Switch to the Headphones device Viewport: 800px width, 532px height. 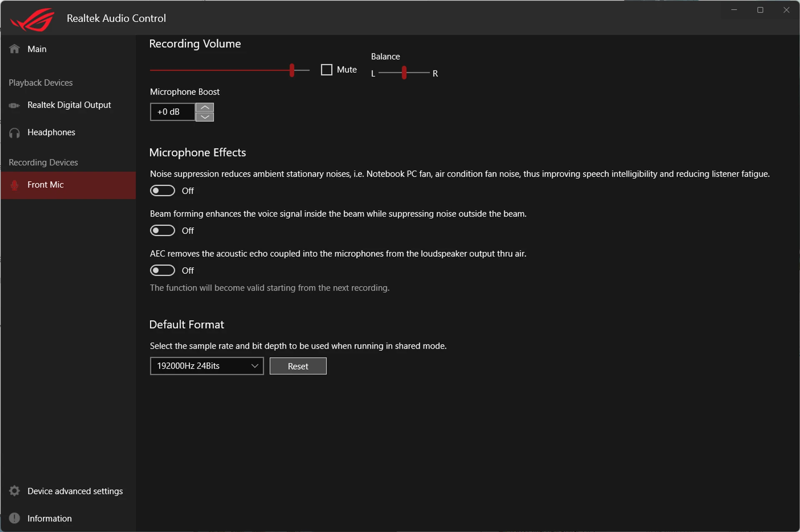click(68, 132)
